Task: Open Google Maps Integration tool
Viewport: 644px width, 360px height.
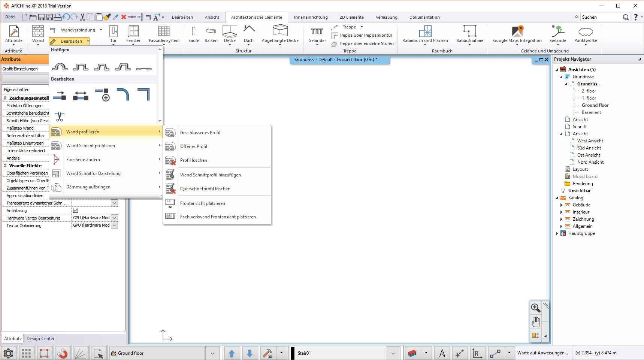Action: tap(517, 34)
